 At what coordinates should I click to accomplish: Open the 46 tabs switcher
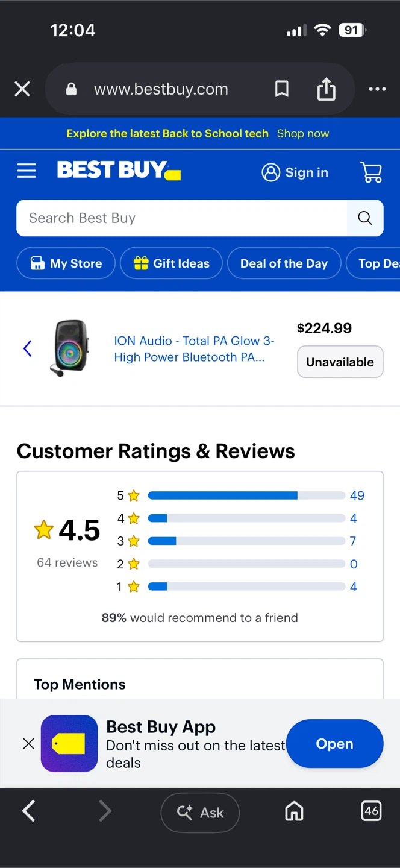point(371,811)
